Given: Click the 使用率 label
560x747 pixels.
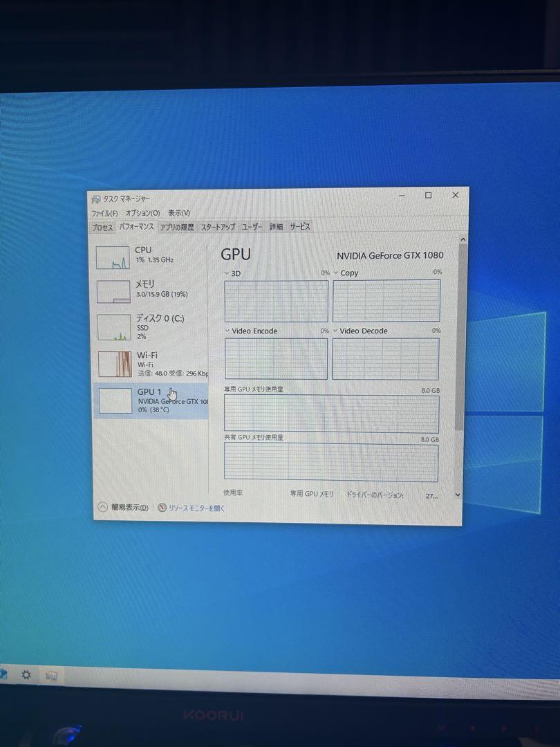Looking at the screenshot, I should click(233, 492).
